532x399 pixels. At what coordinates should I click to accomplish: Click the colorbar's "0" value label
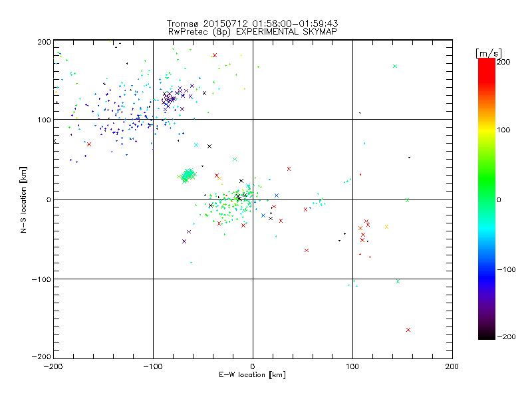(499, 199)
